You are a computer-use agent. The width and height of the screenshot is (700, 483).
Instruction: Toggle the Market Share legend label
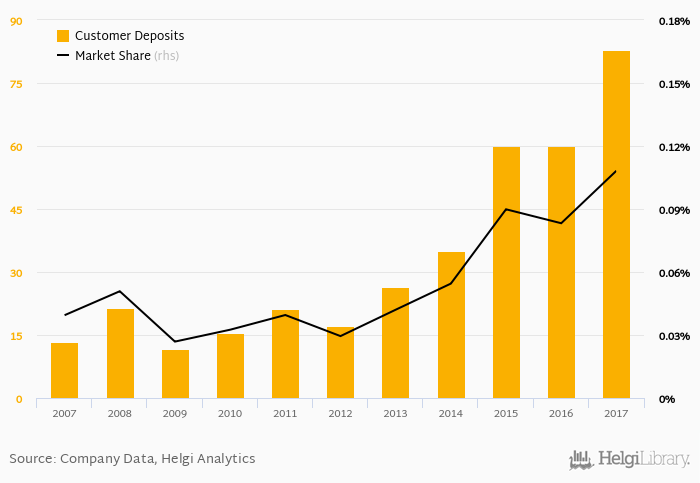pos(112,56)
